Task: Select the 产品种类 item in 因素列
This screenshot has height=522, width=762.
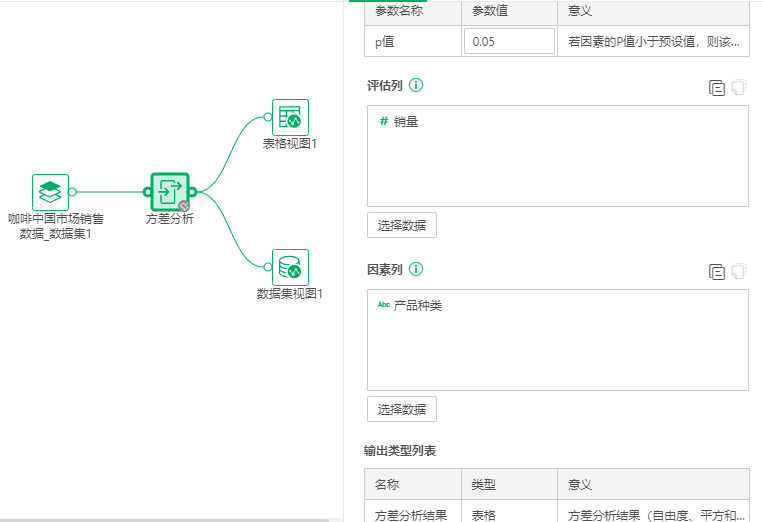Action: pyautogui.click(x=417, y=305)
